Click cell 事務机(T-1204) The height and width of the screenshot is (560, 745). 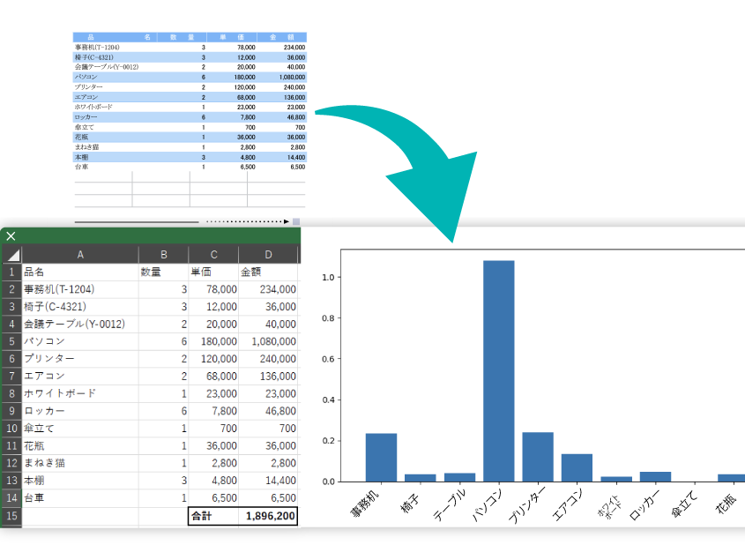(80, 289)
